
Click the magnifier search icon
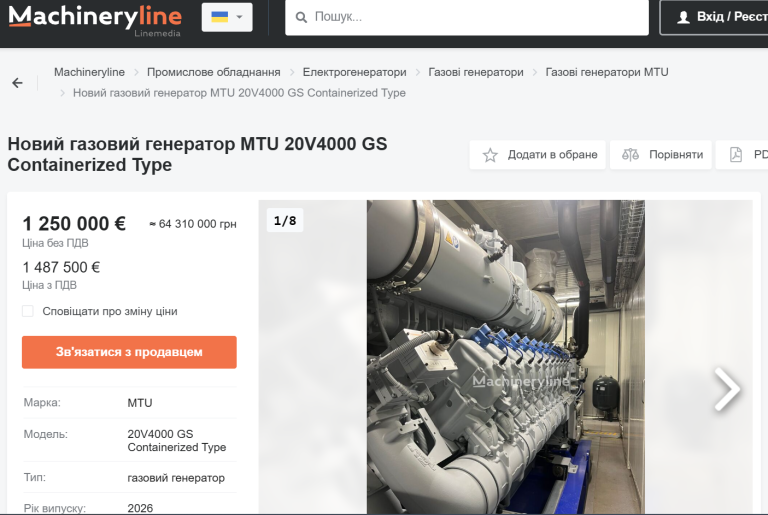coord(301,18)
